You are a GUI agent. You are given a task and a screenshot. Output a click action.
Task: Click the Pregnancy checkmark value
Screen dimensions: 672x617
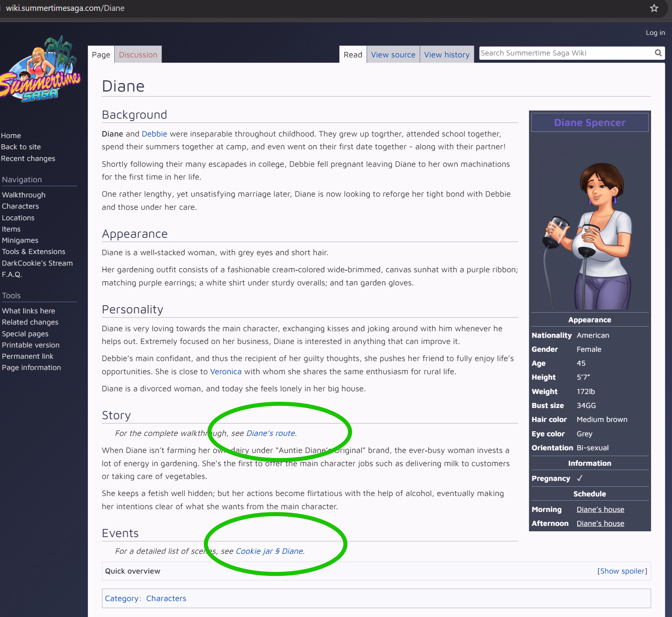[579, 479]
